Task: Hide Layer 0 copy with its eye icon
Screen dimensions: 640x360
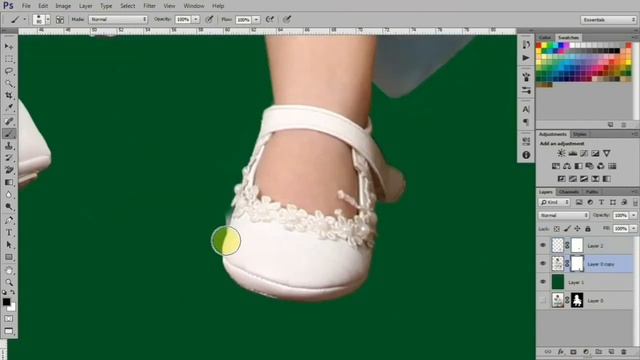Action: pyautogui.click(x=543, y=264)
